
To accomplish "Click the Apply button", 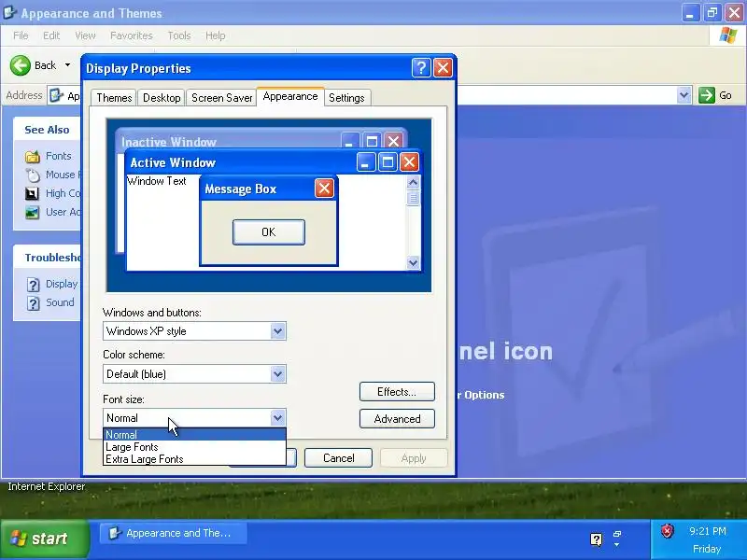I will point(414,458).
